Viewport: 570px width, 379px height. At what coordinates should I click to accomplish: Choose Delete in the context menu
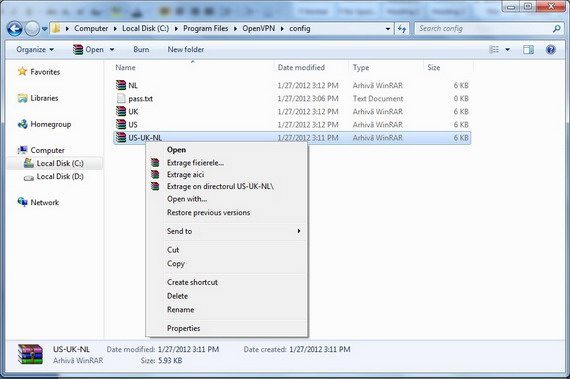[227, 296]
